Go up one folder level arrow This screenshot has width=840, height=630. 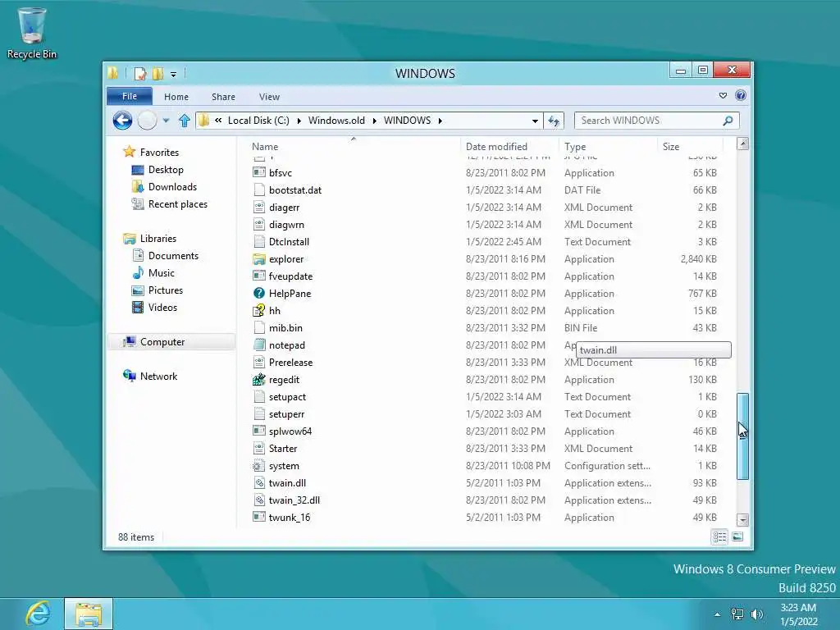click(185, 121)
